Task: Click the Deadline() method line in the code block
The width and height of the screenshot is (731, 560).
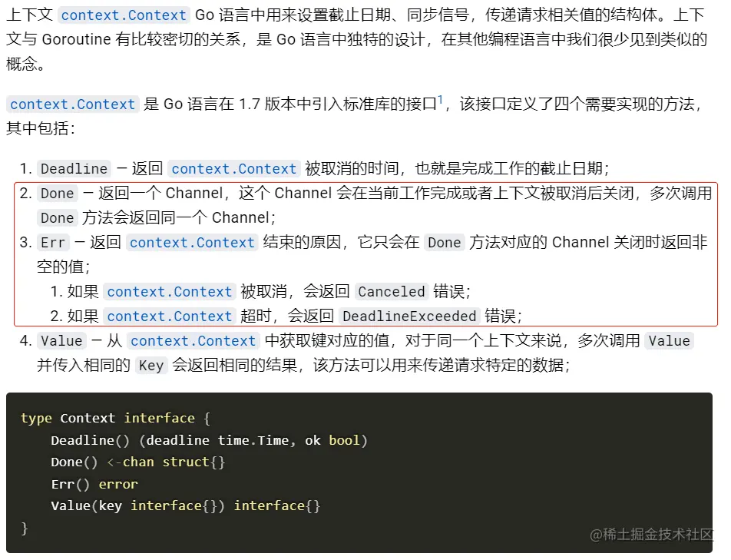Action: coord(209,440)
